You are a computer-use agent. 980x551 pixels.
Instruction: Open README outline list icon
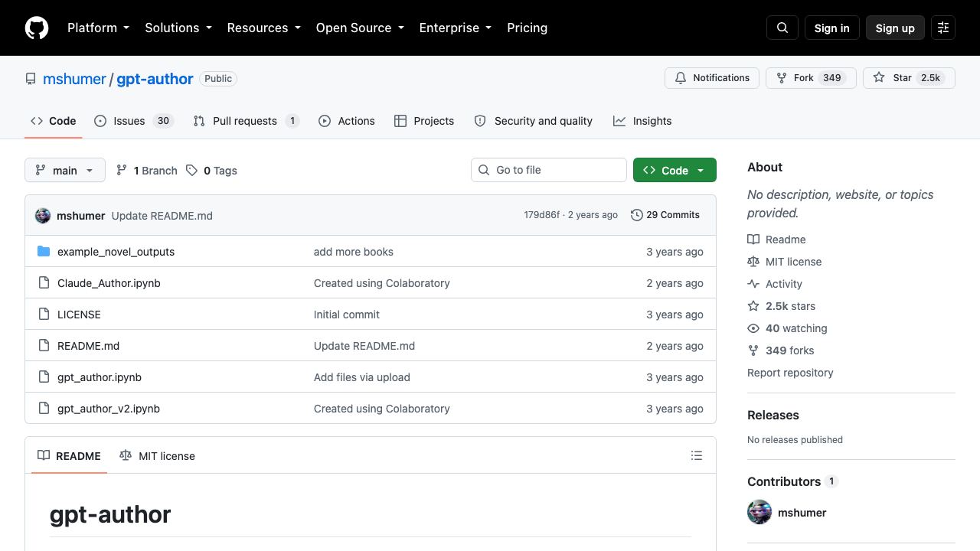pos(697,455)
